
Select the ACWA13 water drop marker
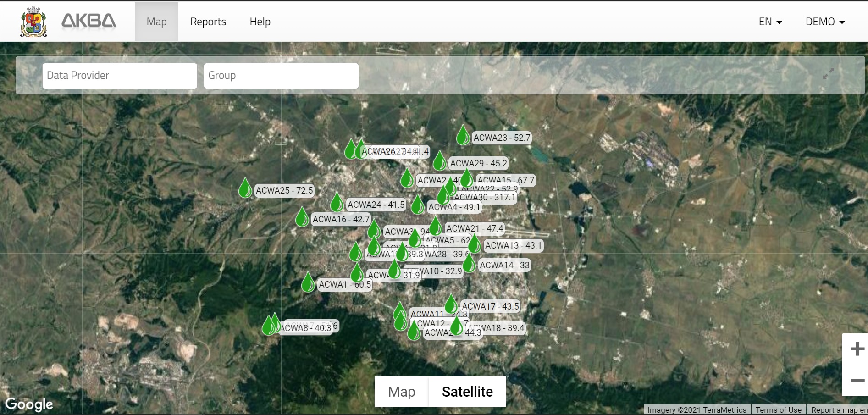(475, 244)
